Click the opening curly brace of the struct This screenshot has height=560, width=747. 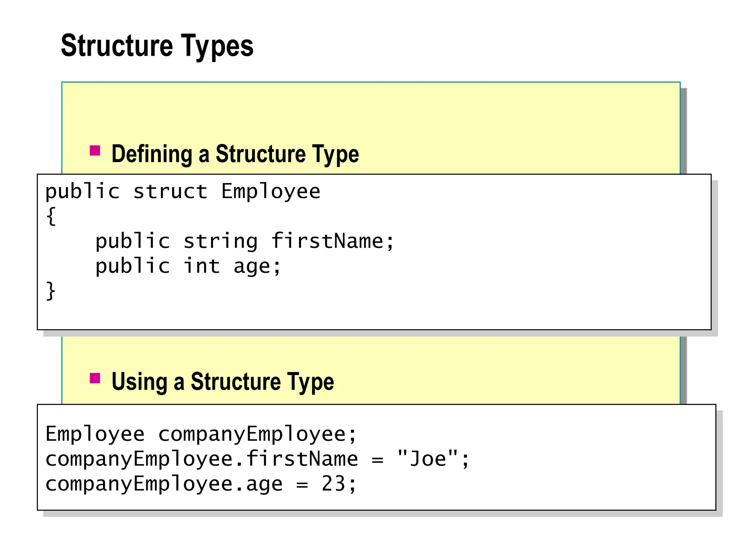pyautogui.click(x=51, y=217)
